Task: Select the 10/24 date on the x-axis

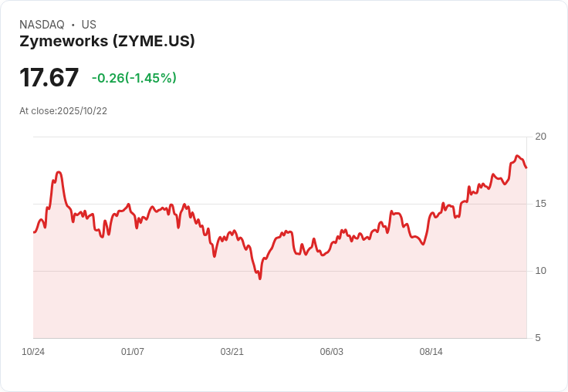Action: coord(33,352)
